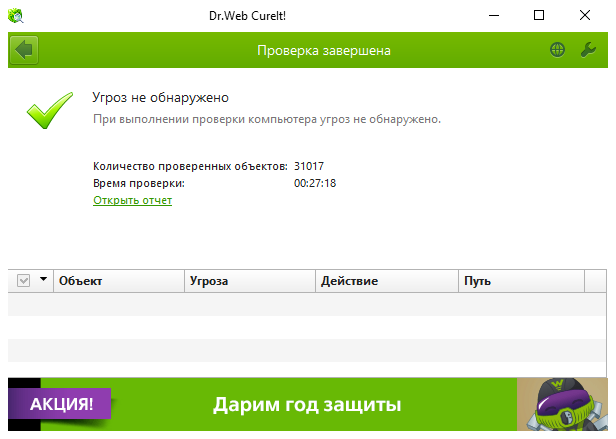The image size is (616, 439).
Task: Click the green checkmark status icon
Action: 50,110
